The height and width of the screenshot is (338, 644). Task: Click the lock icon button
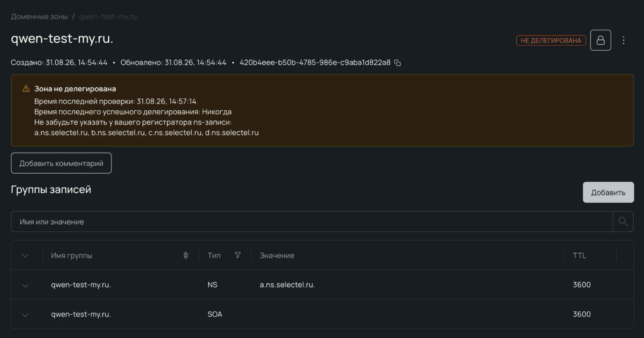(x=601, y=40)
